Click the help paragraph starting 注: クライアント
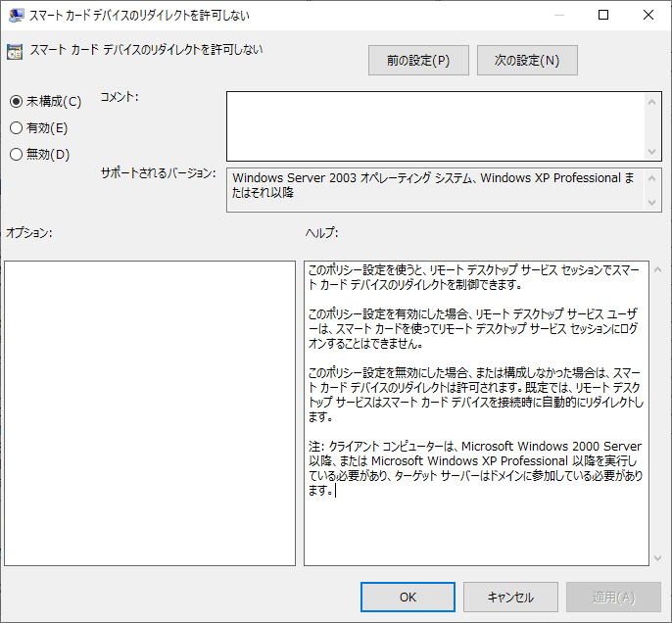This screenshot has height=623, width=672. [476, 468]
